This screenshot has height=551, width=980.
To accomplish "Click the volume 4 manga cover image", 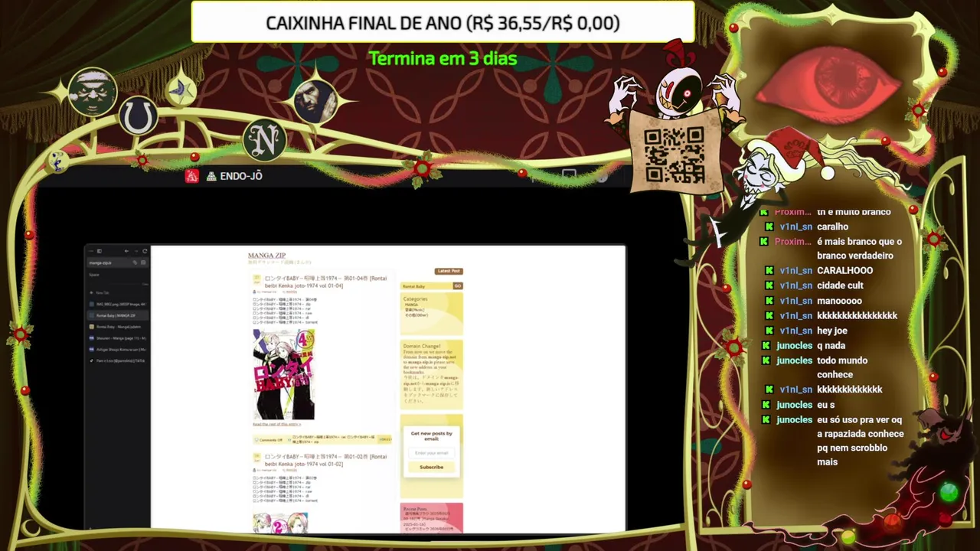I will [284, 374].
